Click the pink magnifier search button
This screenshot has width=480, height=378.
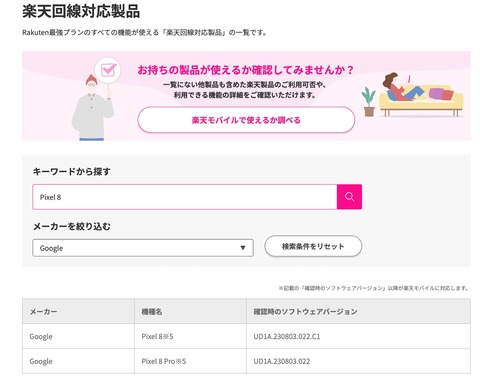[x=349, y=197]
